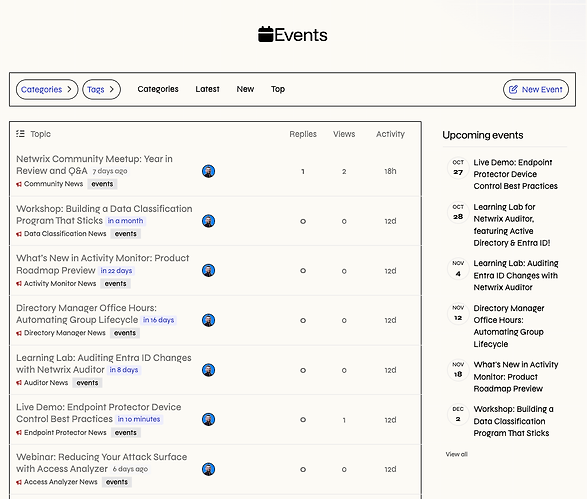
Task: Open the Tags dropdown filter
Action: 101,89
